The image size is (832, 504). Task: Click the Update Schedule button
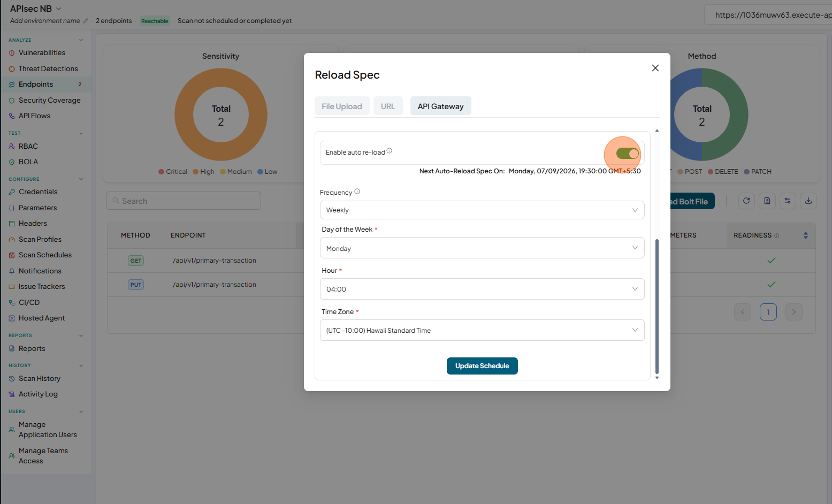(x=482, y=366)
